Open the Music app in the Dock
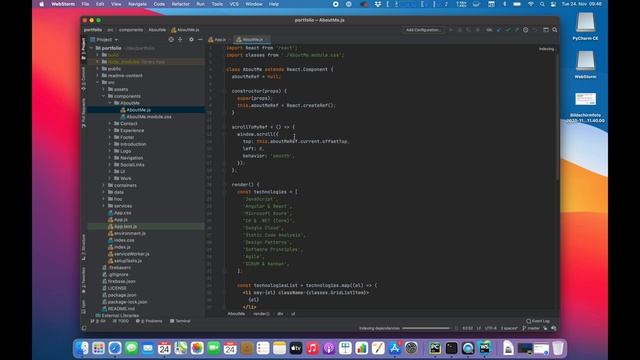 312,348
